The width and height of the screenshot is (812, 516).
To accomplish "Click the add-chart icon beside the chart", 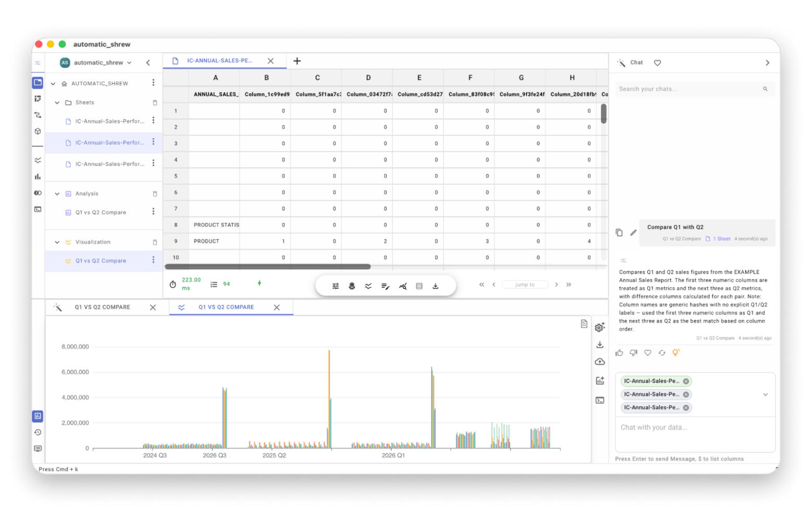I will pos(600,381).
